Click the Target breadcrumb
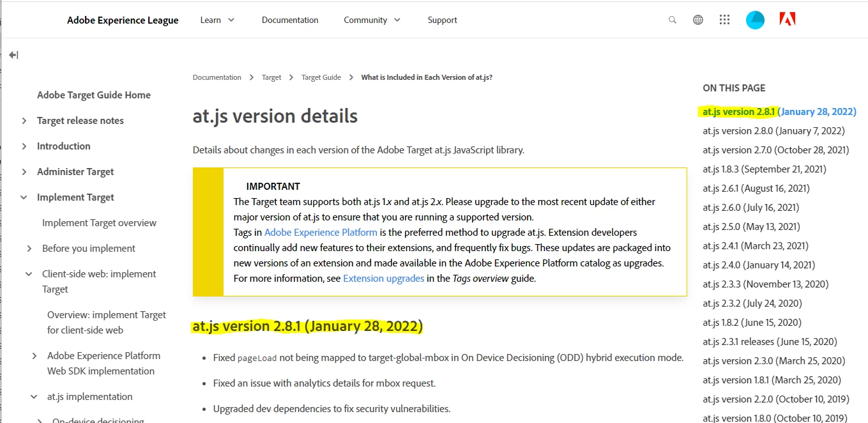The width and height of the screenshot is (868, 423). [x=271, y=77]
